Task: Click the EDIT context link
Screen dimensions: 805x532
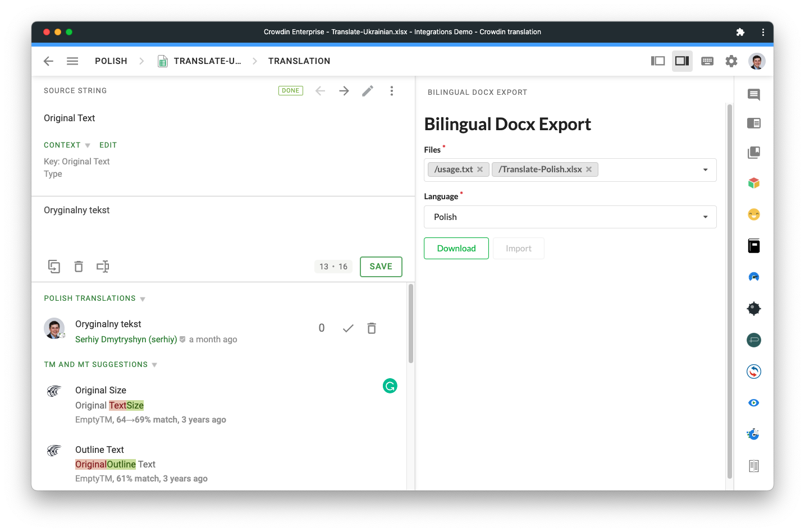Action: 108,145
